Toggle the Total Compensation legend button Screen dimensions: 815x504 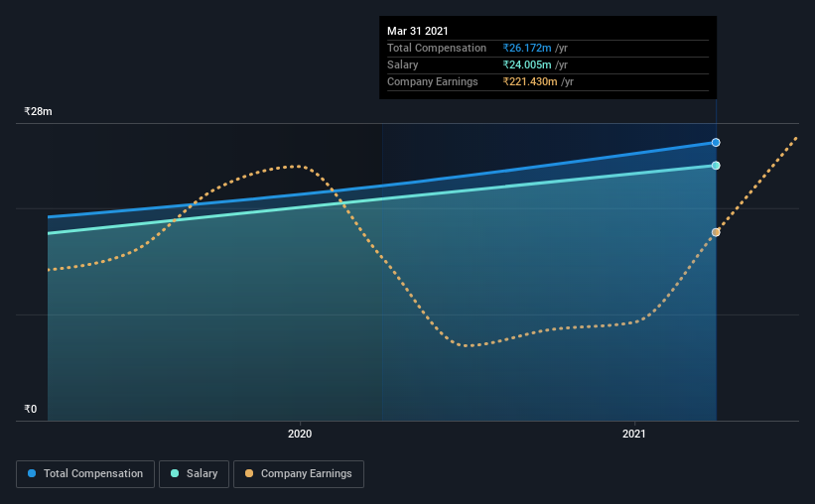(85, 474)
